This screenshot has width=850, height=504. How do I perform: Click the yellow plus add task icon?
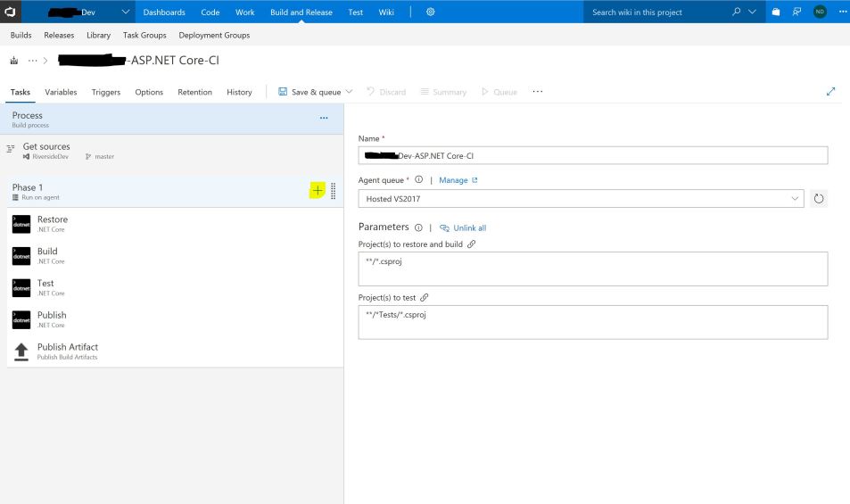click(317, 191)
